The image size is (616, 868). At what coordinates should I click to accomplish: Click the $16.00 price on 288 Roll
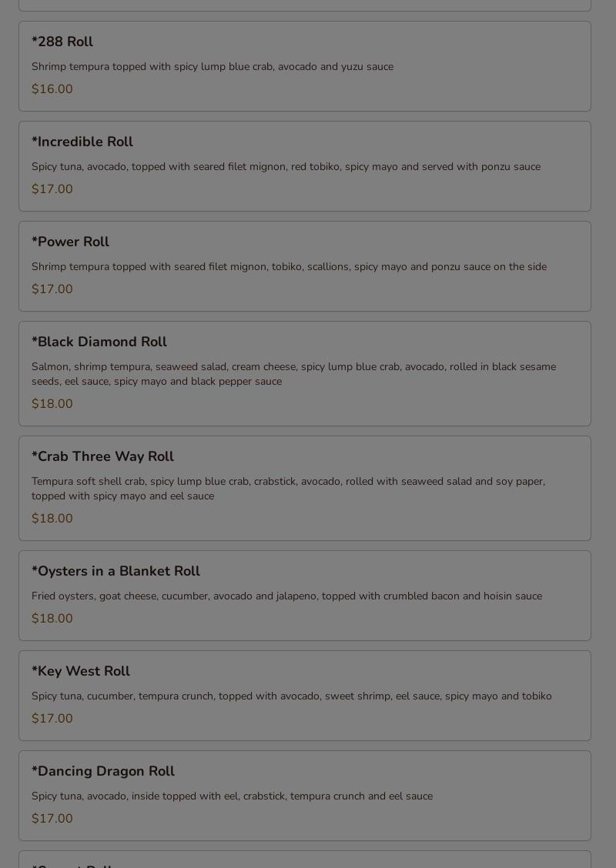coord(52,89)
